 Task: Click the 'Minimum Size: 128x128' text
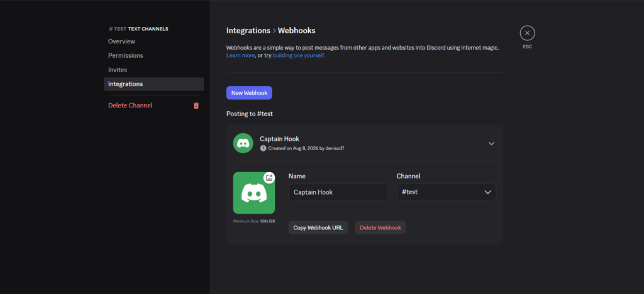(254, 221)
